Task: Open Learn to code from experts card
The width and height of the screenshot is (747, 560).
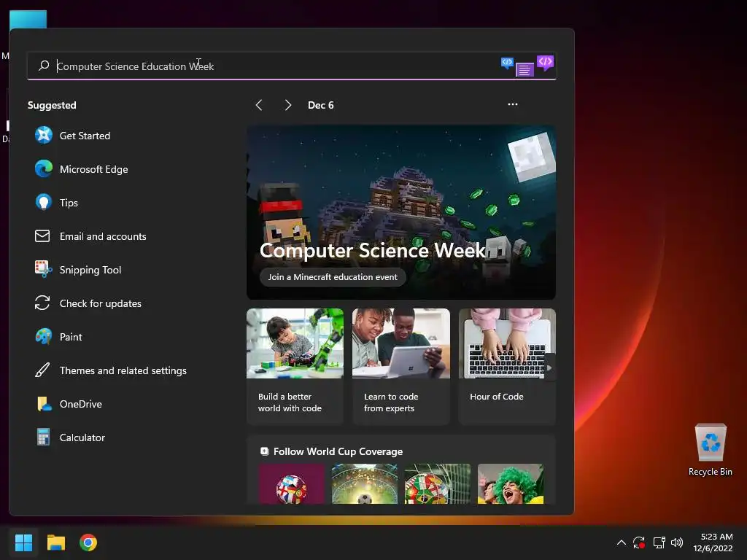Action: tap(401, 366)
